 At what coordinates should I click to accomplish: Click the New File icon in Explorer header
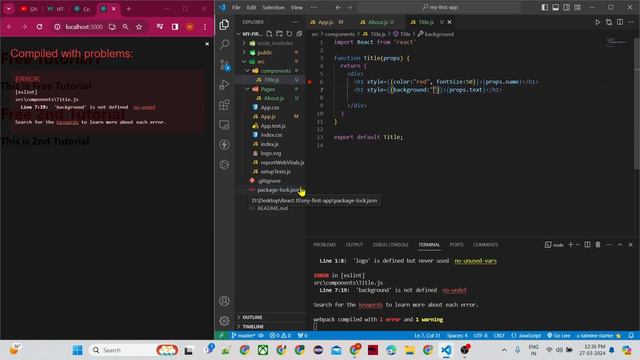point(269,34)
